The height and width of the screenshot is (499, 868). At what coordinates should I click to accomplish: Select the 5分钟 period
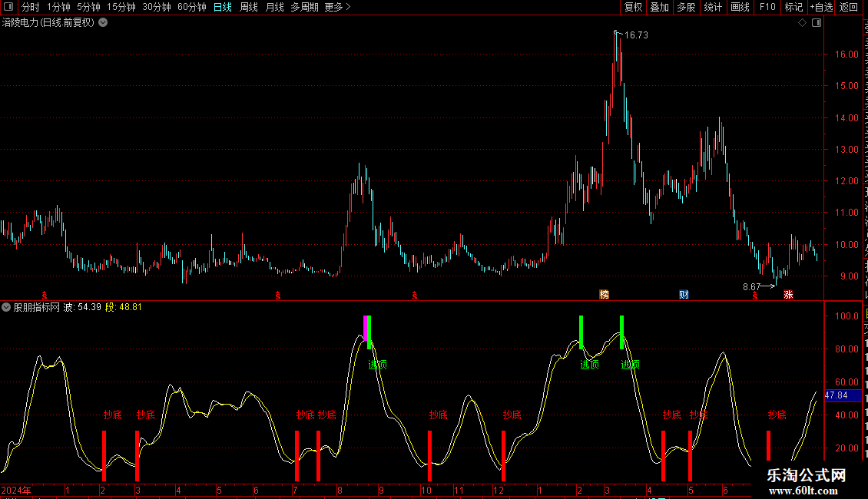88,7
